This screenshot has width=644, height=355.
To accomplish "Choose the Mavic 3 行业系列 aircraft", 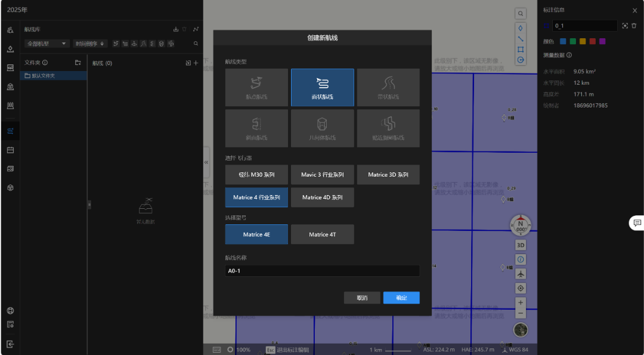I will pyautogui.click(x=323, y=175).
